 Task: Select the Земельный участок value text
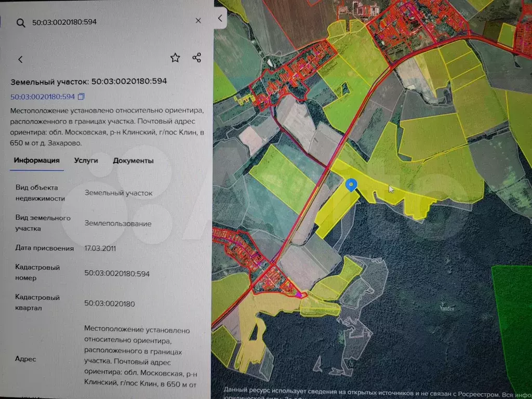(x=118, y=193)
